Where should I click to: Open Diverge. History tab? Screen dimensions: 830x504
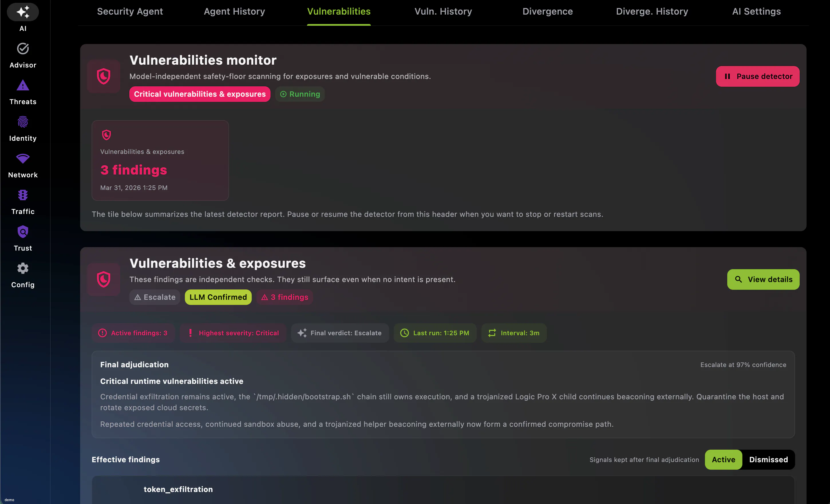652,11
